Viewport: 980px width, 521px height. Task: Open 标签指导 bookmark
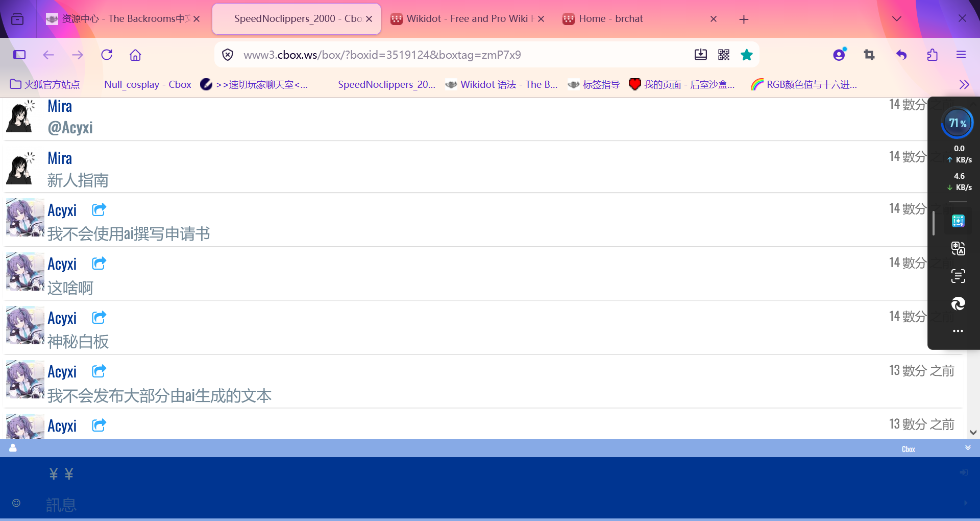click(x=594, y=84)
